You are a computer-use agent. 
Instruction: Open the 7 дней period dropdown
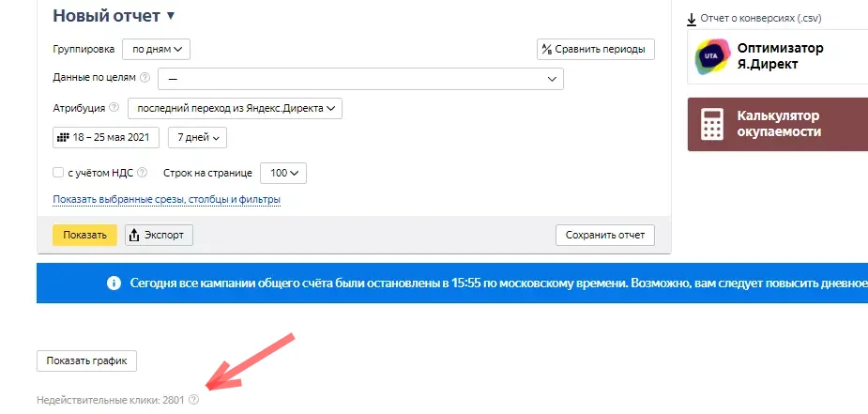tap(198, 138)
